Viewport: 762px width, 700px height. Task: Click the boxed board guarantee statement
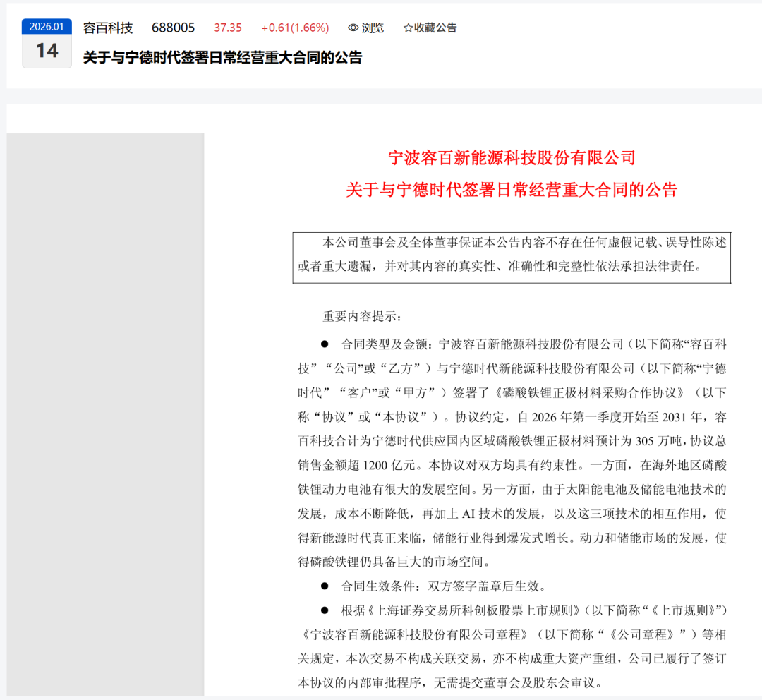point(512,258)
